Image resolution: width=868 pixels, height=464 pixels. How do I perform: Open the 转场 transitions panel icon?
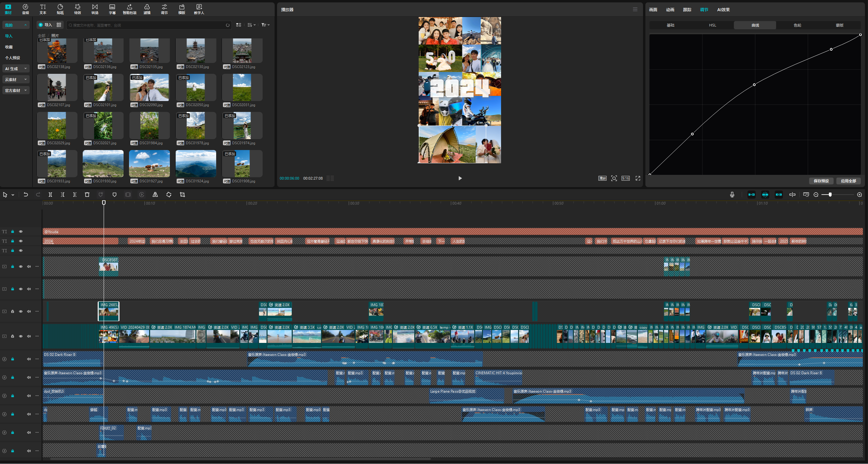(95, 9)
